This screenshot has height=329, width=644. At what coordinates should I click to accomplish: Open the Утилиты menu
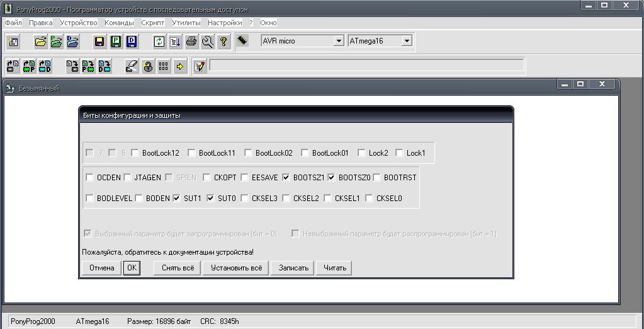click(x=186, y=23)
